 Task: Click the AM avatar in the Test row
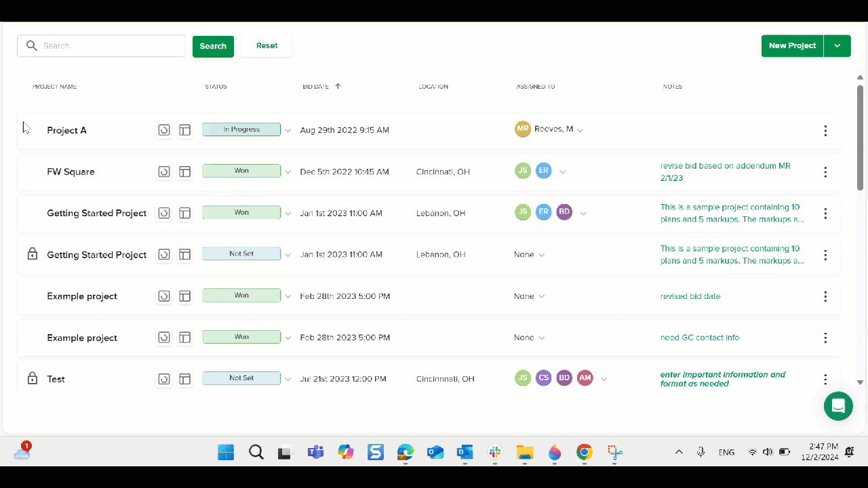point(585,378)
